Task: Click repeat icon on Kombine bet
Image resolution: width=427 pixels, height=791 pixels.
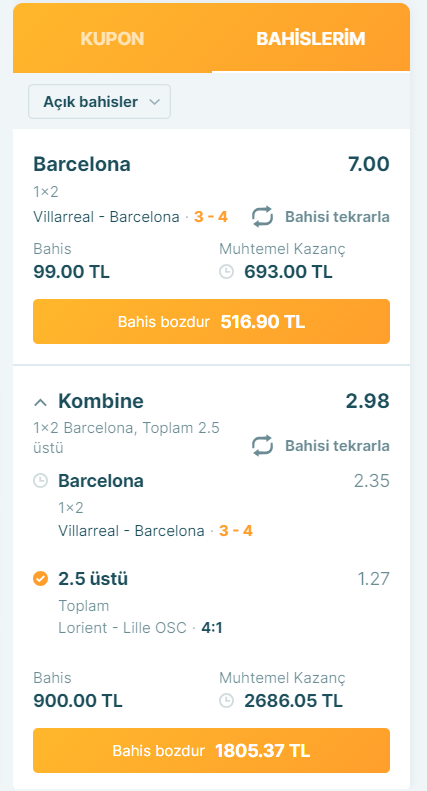Action: (x=262, y=446)
